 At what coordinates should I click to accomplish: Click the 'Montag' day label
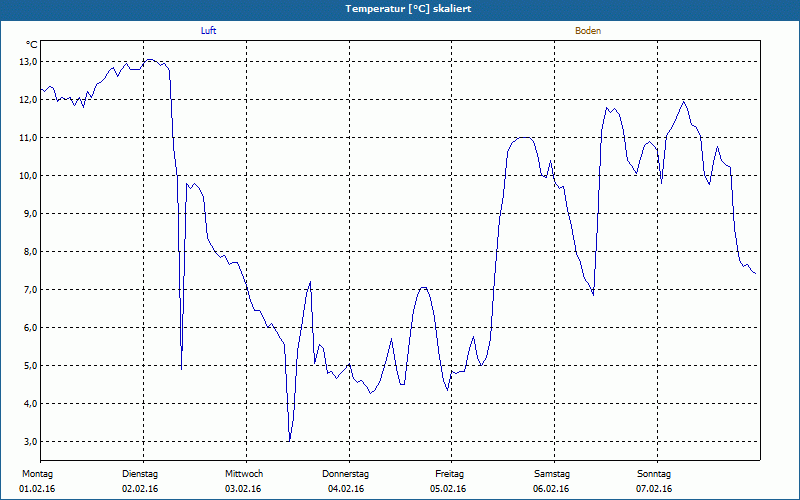coord(37,474)
